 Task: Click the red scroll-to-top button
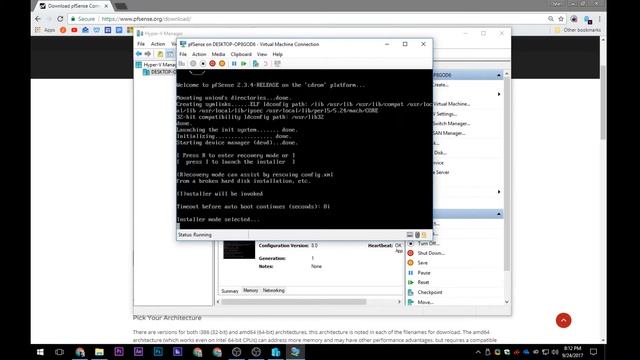click(563, 320)
